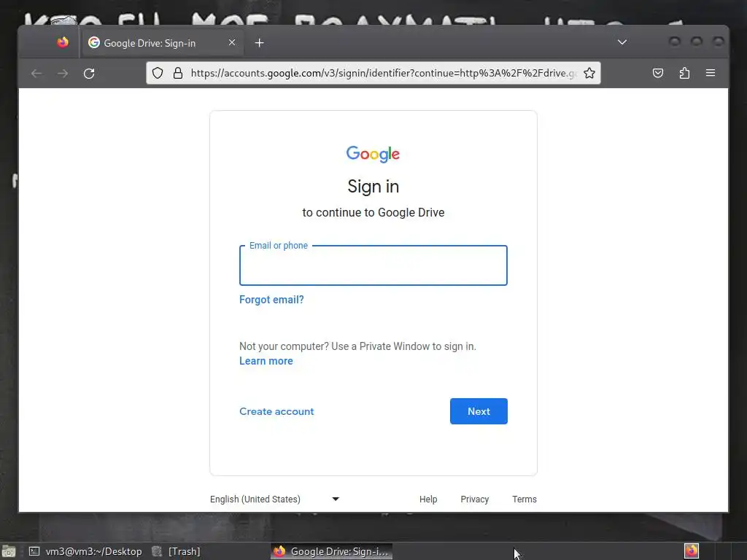
Task: Open the Extensions puzzle icon
Action: tap(684, 73)
